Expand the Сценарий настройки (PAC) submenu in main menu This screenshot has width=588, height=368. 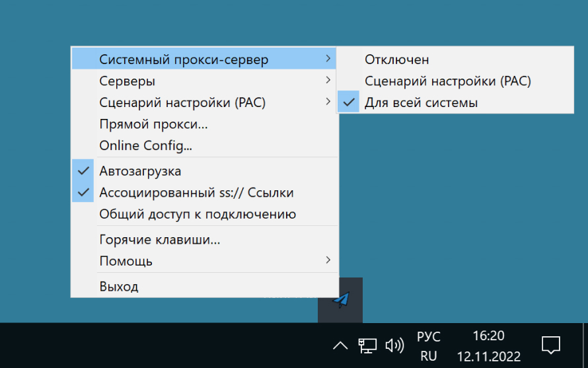click(x=205, y=102)
